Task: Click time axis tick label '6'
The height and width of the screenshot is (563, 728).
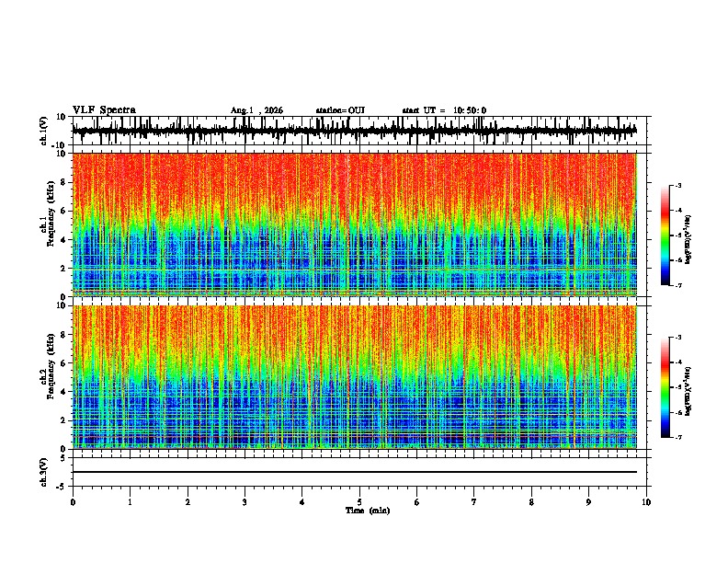Action: click(x=417, y=502)
